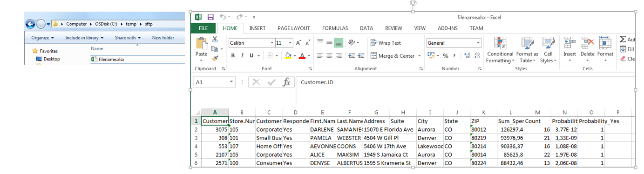Open Conditional Formatting dropdown
Screen dimensions: 644x174
click(x=500, y=50)
